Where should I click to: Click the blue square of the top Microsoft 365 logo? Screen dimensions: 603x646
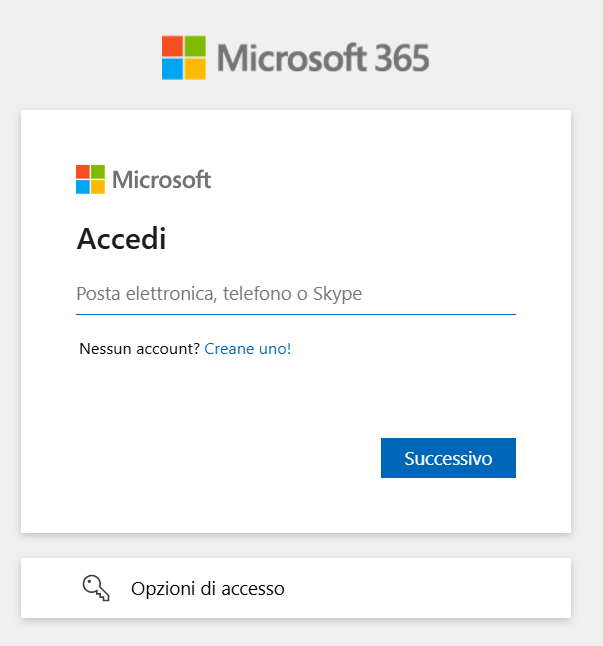(x=173, y=68)
